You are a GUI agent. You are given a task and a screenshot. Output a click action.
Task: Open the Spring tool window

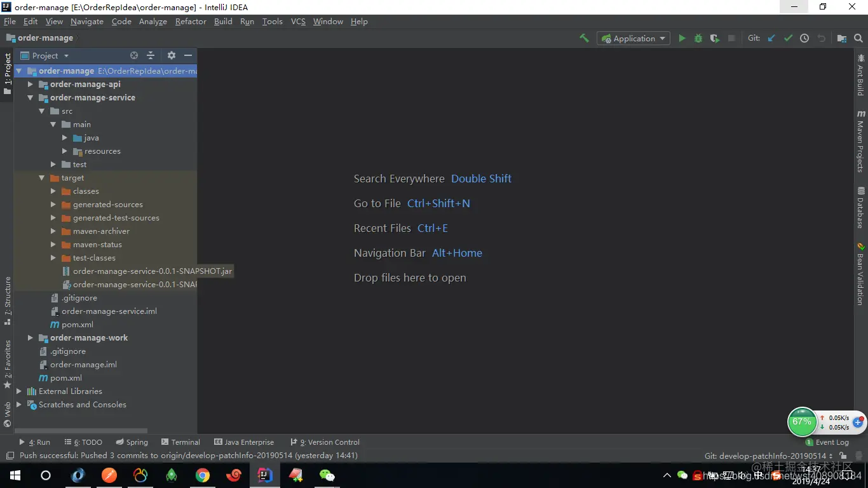[132, 442]
